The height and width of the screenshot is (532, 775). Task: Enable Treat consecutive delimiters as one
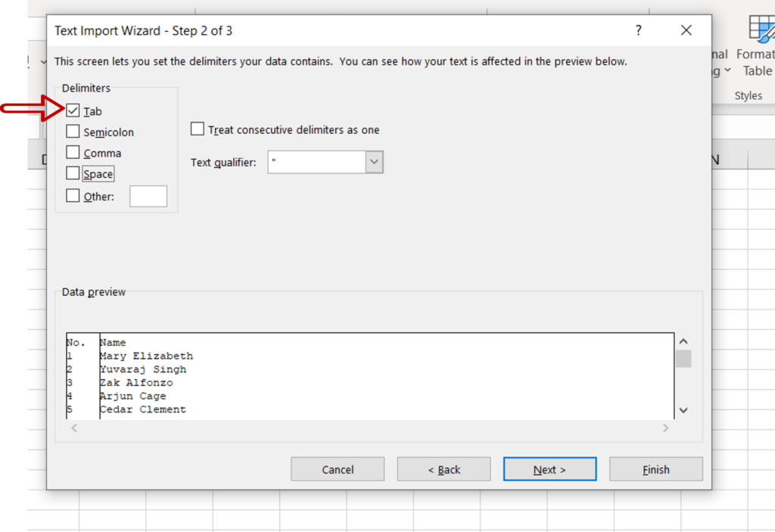(198, 129)
